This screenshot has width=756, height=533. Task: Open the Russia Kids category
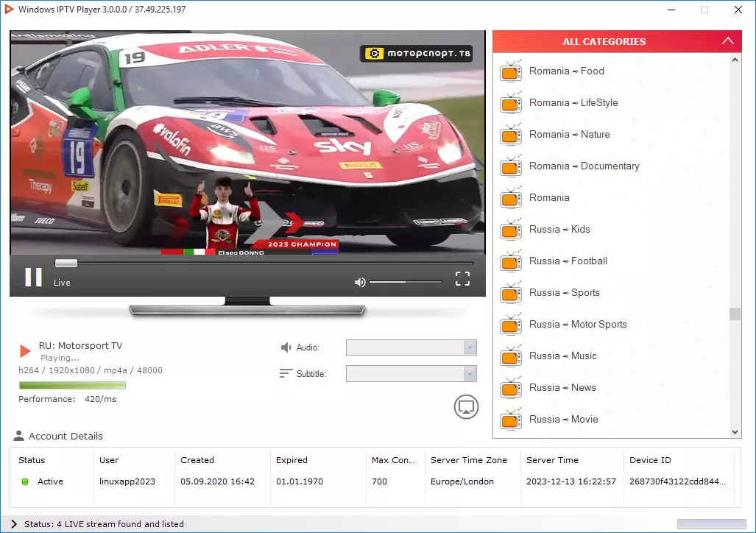tap(559, 229)
